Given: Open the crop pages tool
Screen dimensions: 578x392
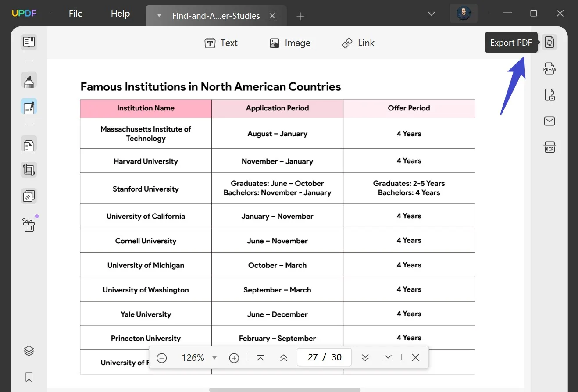Looking at the screenshot, I should [29, 170].
